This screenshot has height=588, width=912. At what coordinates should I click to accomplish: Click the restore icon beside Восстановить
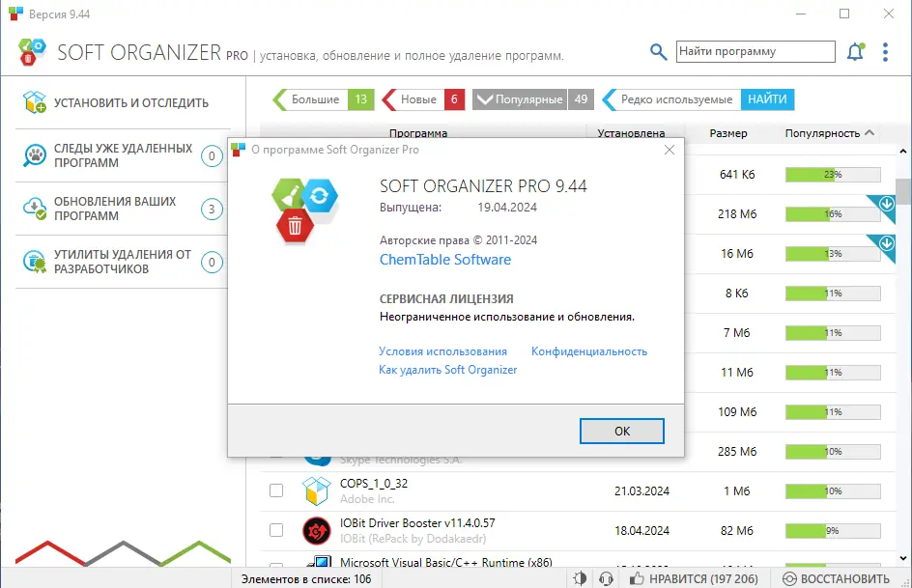(789, 578)
